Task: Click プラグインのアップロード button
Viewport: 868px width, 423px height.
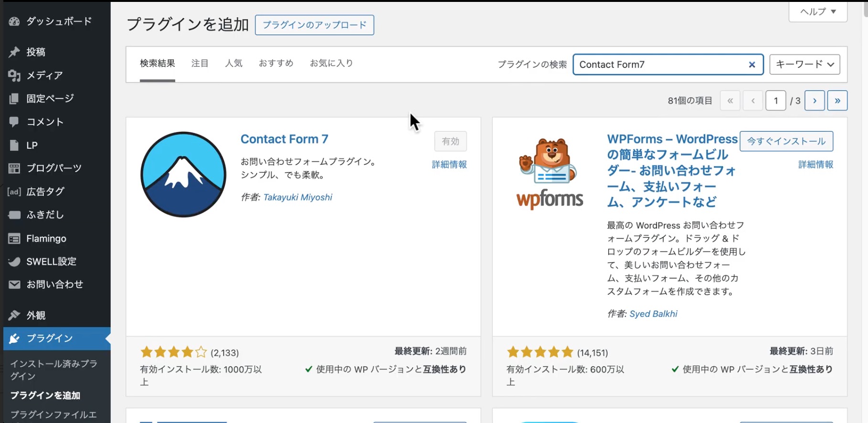Action: coord(315,25)
